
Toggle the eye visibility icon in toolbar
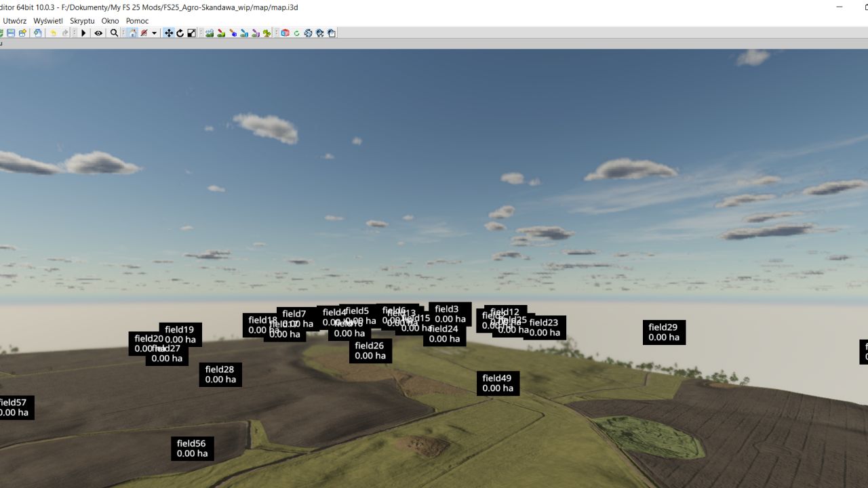click(98, 33)
